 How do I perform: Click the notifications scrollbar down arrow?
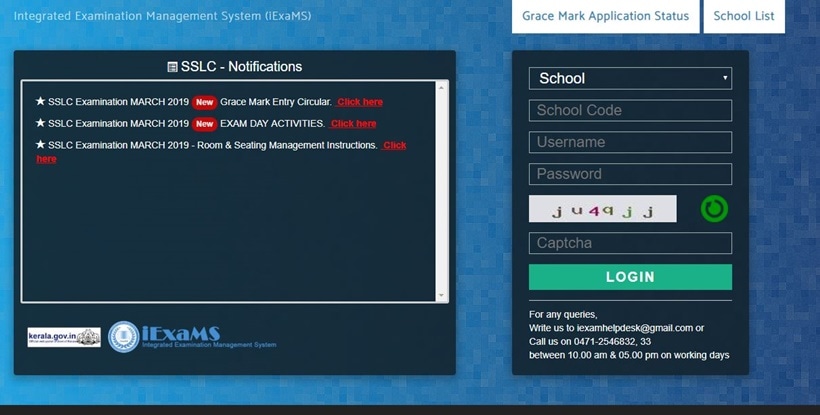[441, 296]
